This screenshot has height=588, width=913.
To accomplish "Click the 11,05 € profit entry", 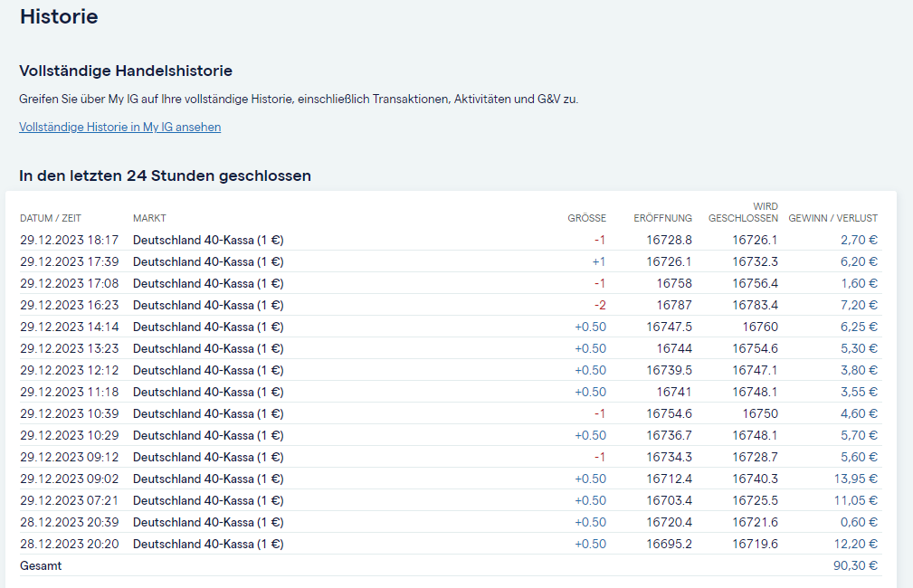I will [855, 500].
